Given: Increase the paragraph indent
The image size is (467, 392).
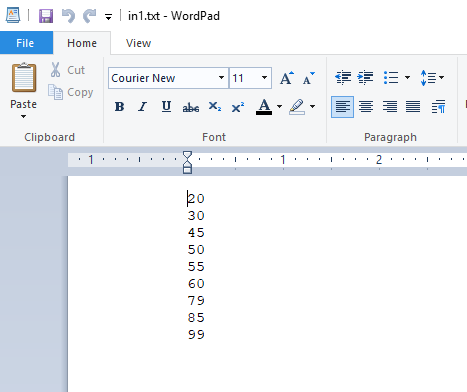Looking at the screenshot, I should pos(365,78).
